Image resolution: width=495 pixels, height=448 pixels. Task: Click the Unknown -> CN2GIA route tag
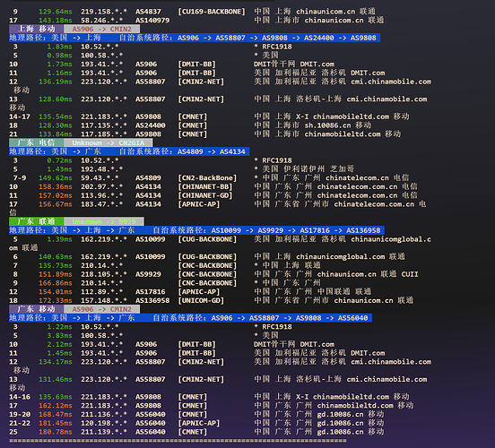(x=108, y=142)
